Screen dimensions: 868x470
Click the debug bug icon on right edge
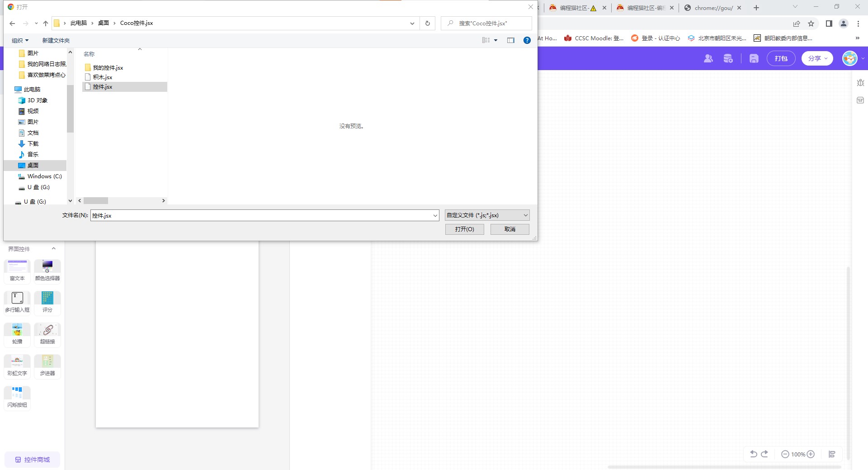click(x=860, y=83)
